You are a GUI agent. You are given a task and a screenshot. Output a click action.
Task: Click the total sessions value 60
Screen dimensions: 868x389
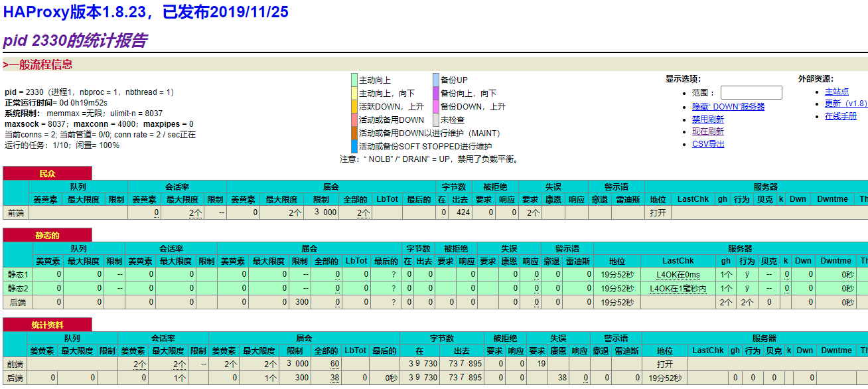334,364
